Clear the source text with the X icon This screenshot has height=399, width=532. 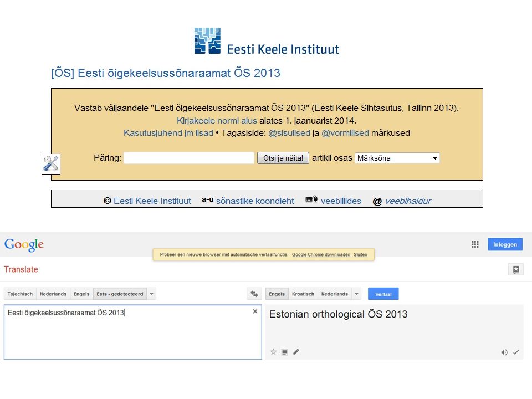coord(255,311)
